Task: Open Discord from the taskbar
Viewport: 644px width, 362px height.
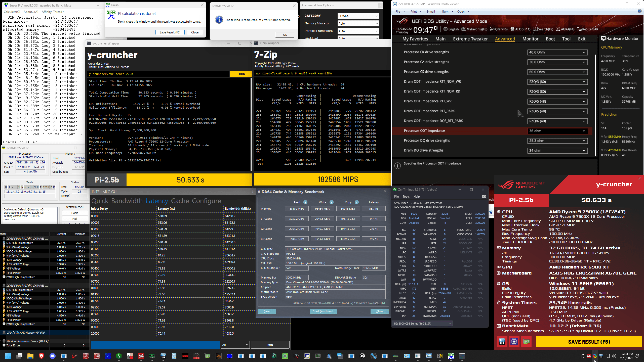Action: [52, 356]
